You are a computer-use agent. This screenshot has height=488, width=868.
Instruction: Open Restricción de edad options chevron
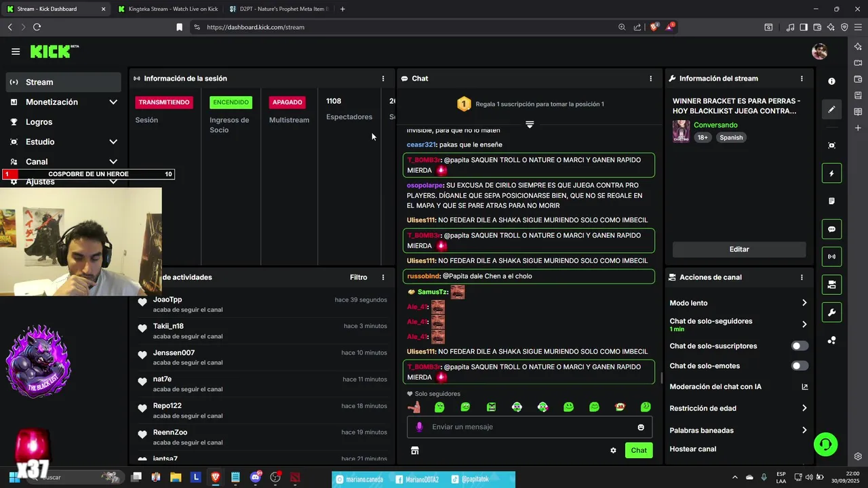(804, 408)
